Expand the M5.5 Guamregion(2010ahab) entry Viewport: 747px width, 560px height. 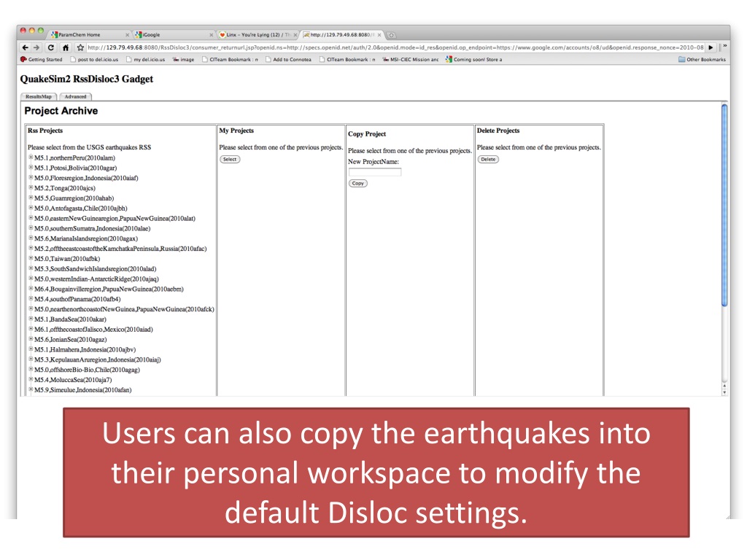tap(31, 197)
